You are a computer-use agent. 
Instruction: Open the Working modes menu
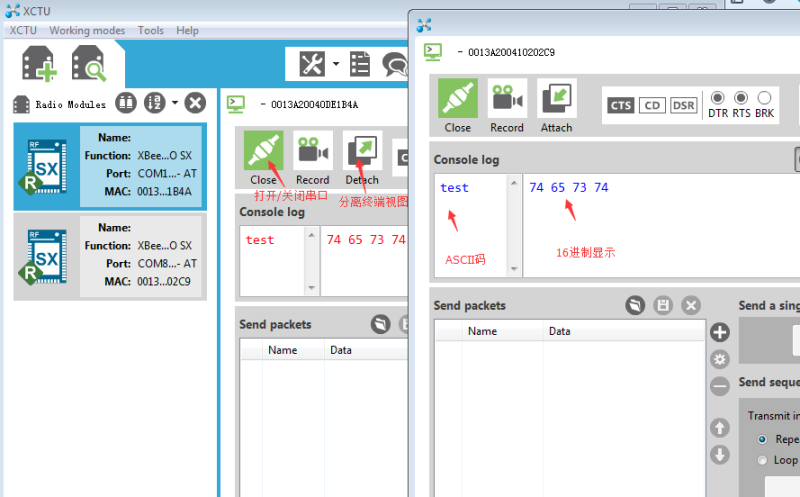(87, 31)
